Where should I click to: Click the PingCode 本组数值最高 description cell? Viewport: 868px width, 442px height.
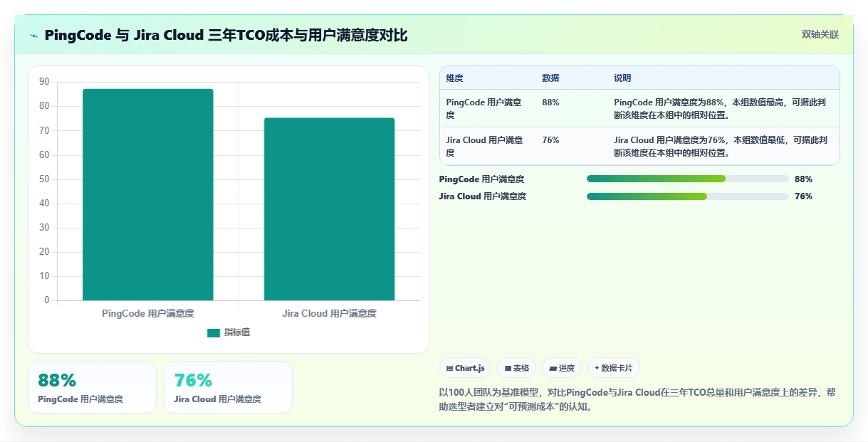coord(721,108)
